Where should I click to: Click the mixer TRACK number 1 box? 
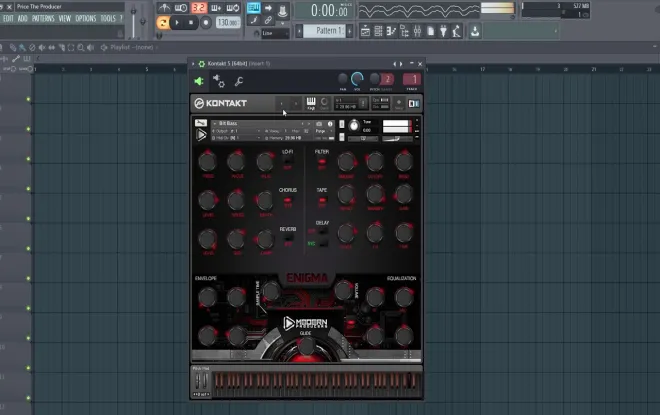pyautogui.click(x=412, y=79)
